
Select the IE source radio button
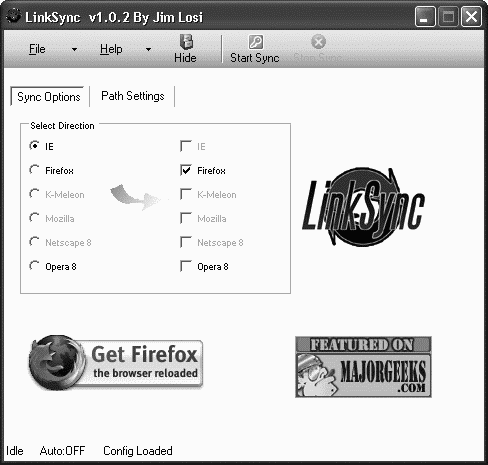(34, 146)
